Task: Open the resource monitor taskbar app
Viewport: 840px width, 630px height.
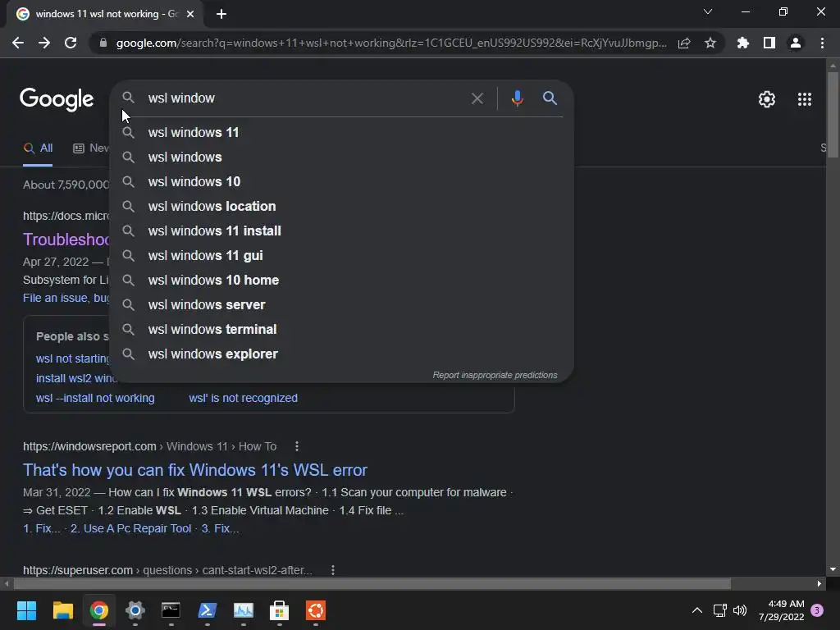Action: point(243,610)
